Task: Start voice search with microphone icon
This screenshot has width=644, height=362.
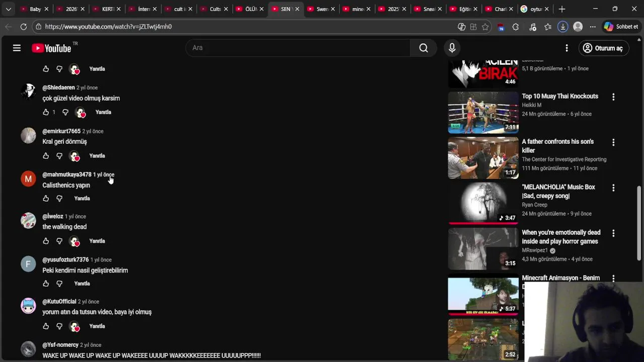Action: (x=452, y=48)
